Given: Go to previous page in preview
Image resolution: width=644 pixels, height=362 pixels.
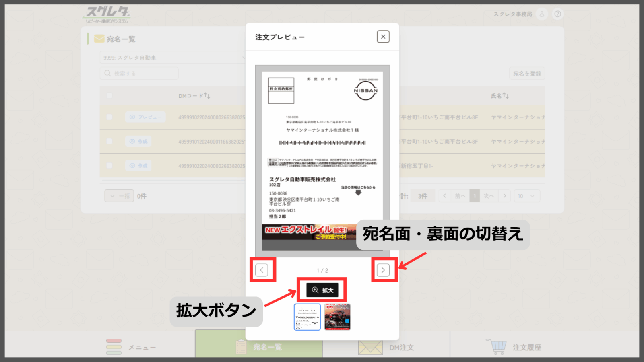Looking at the screenshot, I should pos(262,270).
